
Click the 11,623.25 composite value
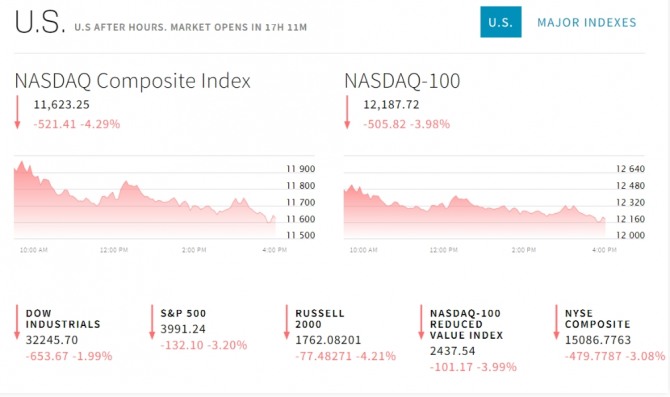click(x=62, y=105)
